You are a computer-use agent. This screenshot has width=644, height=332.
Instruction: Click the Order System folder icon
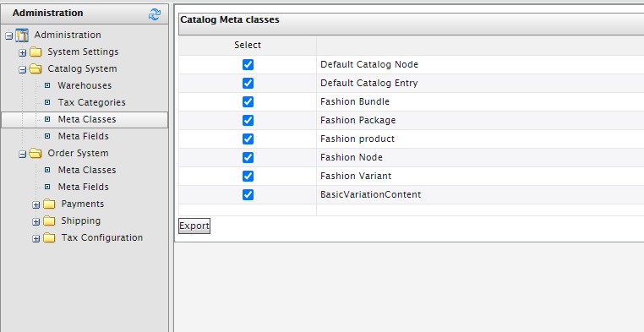click(35, 154)
